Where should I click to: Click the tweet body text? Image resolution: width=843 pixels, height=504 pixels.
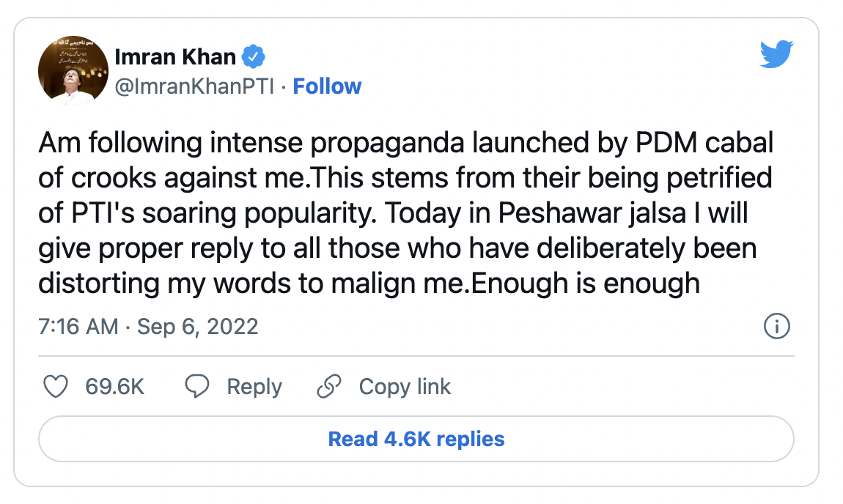(x=406, y=212)
